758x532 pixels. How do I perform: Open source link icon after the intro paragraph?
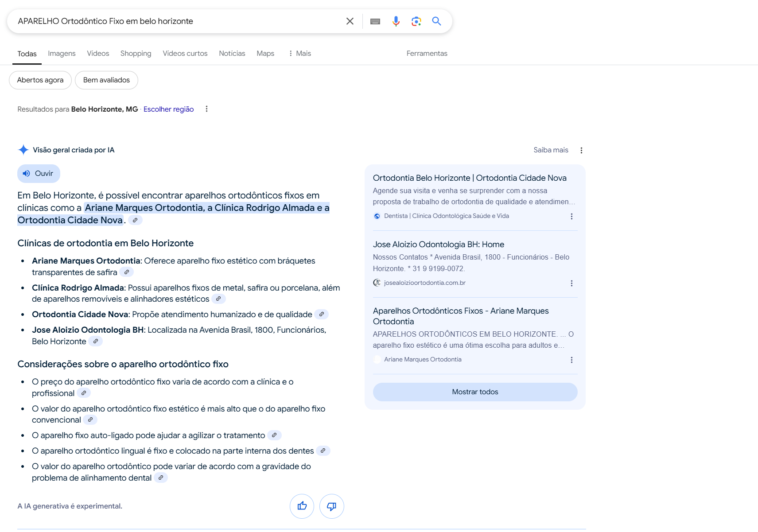[x=135, y=220]
